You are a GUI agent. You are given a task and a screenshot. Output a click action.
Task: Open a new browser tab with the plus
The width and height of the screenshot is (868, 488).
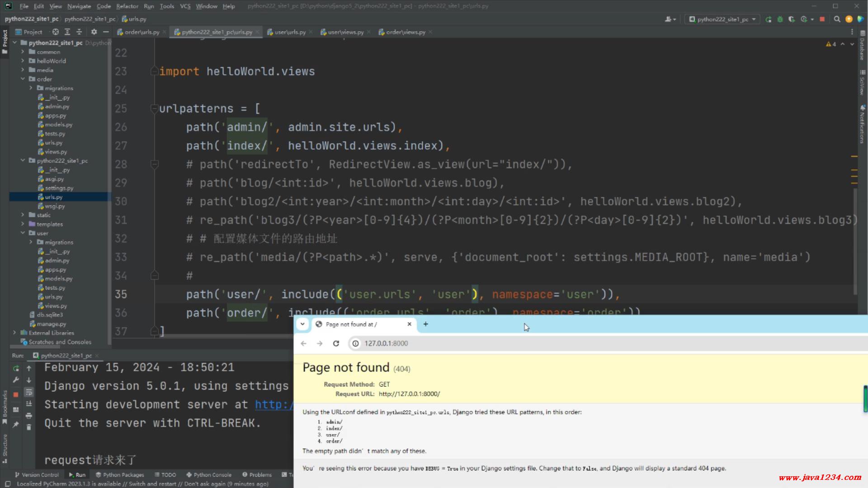coord(425,324)
